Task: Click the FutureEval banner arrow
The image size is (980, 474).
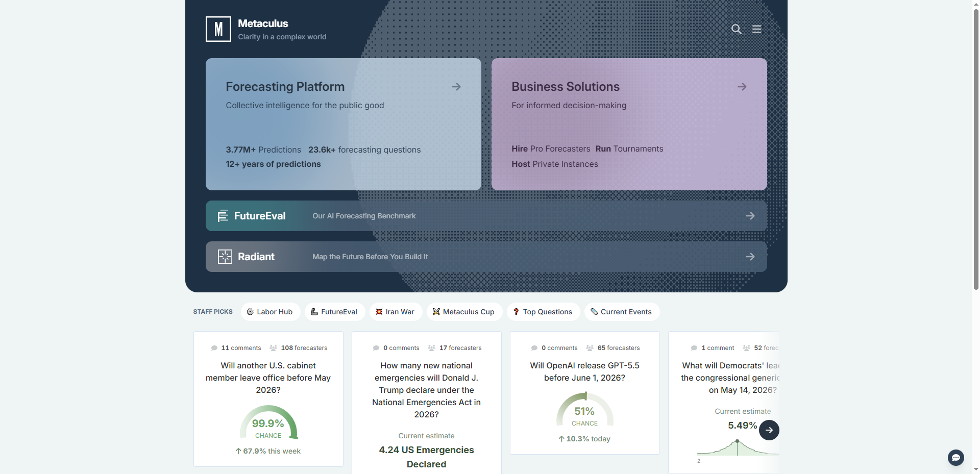Action: [x=750, y=216]
